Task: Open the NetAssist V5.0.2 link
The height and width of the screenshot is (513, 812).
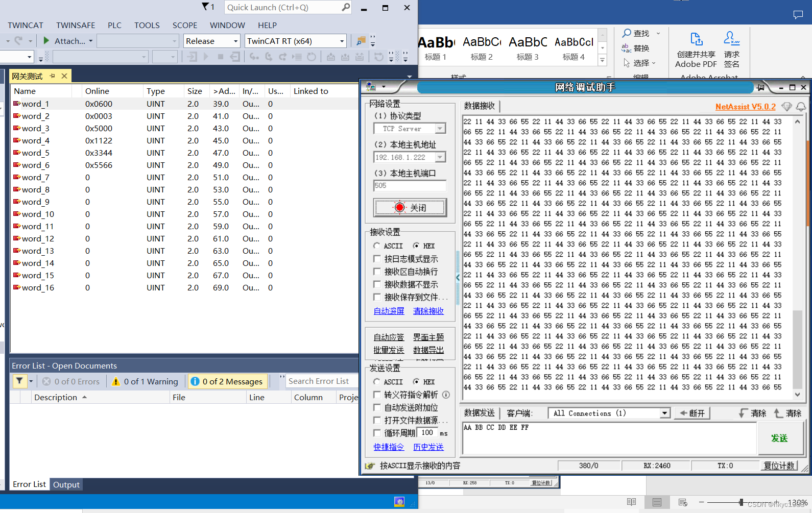Action: point(745,107)
